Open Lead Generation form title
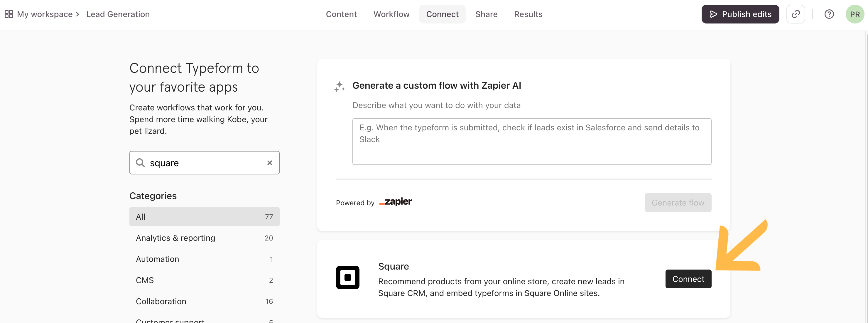The image size is (868, 323). point(118,14)
